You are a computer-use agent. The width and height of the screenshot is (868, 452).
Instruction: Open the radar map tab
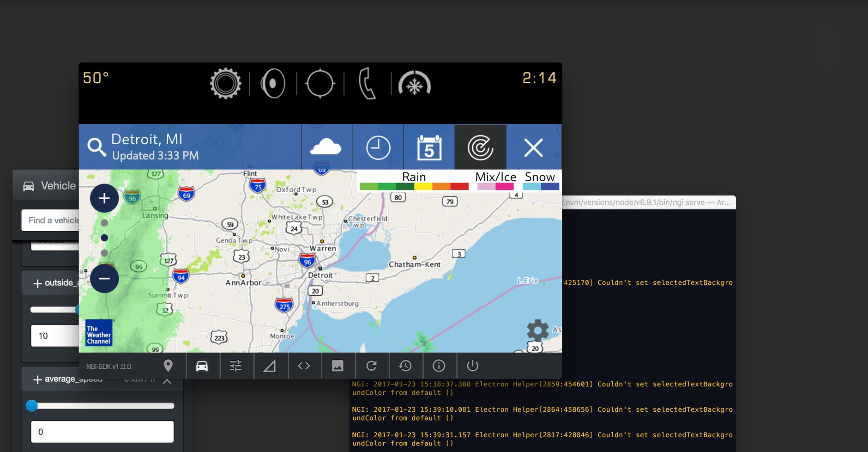[480, 148]
